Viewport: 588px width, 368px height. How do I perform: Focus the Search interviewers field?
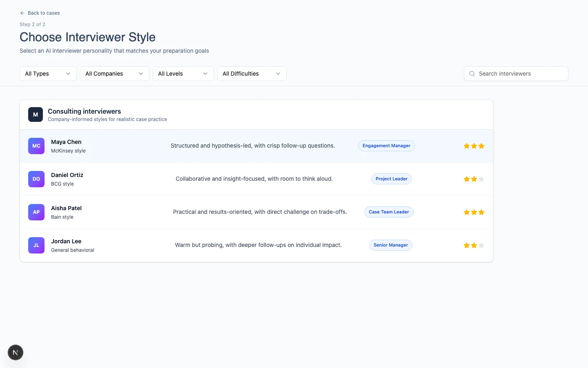[x=516, y=74]
